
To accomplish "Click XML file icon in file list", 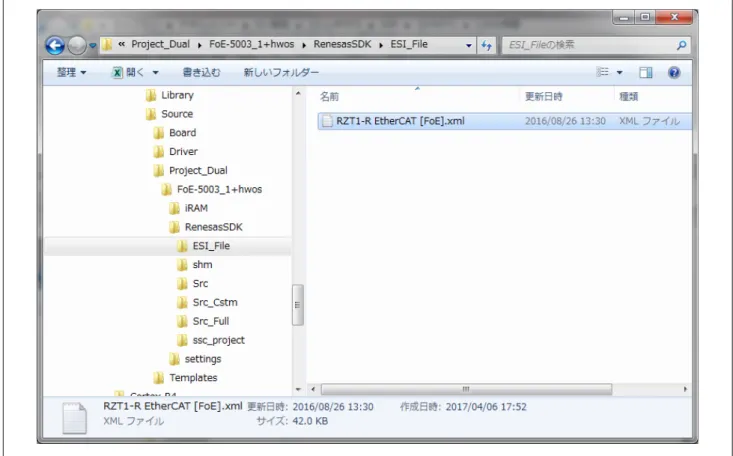I will pos(327,121).
